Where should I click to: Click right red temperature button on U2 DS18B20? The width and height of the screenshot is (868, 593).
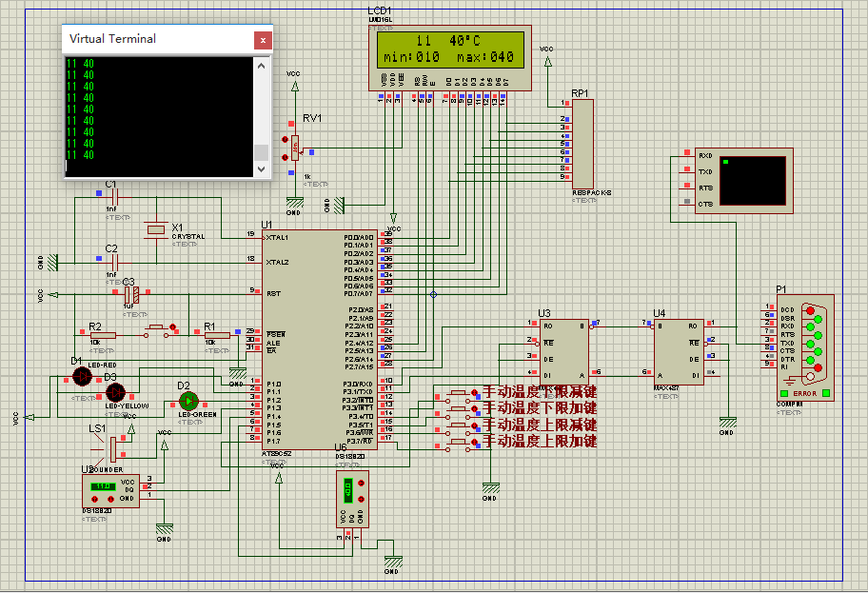pyautogui.click(x=110, y=500)
